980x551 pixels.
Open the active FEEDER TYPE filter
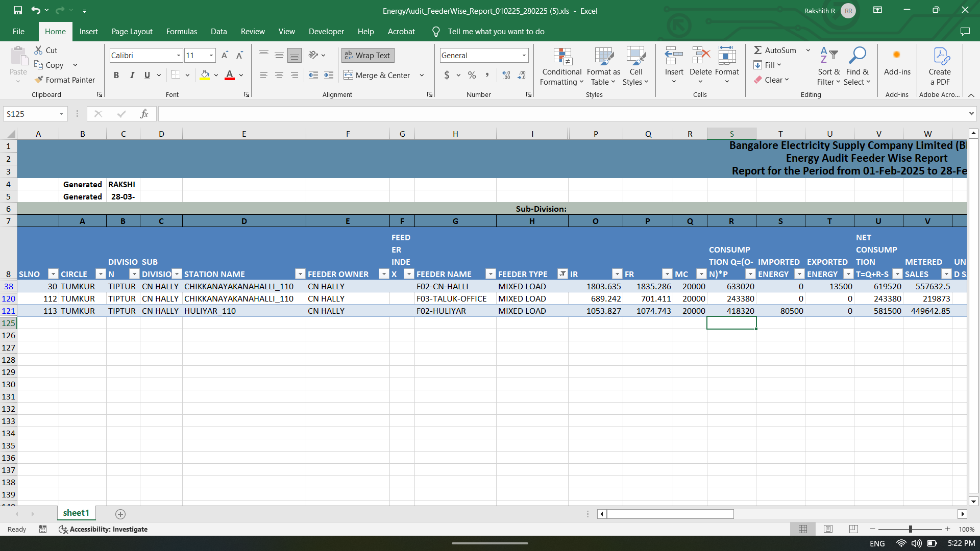tap(562, 274)
